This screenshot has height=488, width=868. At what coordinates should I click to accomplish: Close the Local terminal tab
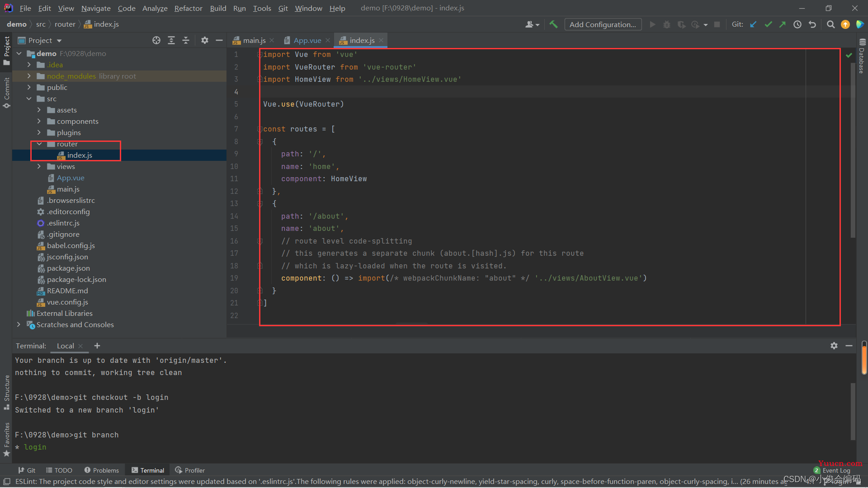point(80,346)
